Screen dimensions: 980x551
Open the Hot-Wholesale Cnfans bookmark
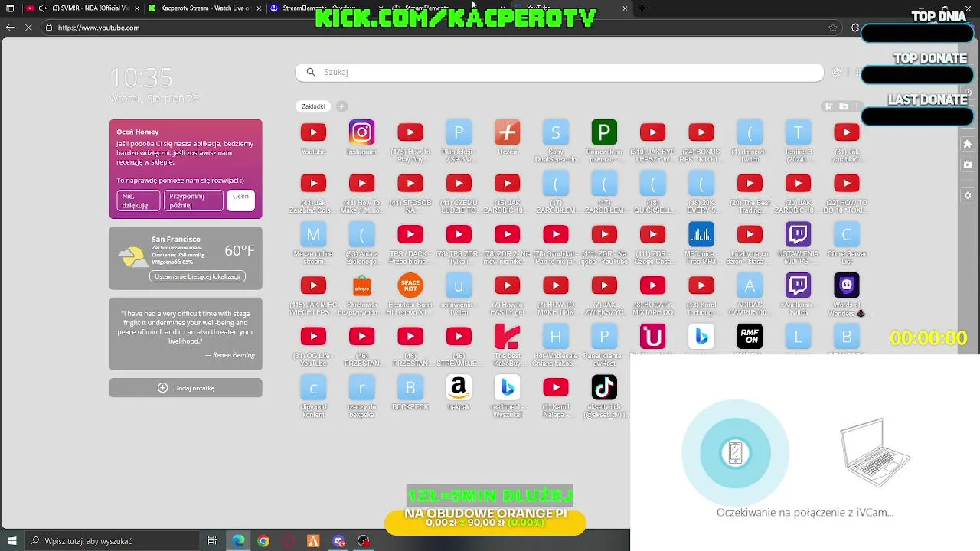point(555,336)
